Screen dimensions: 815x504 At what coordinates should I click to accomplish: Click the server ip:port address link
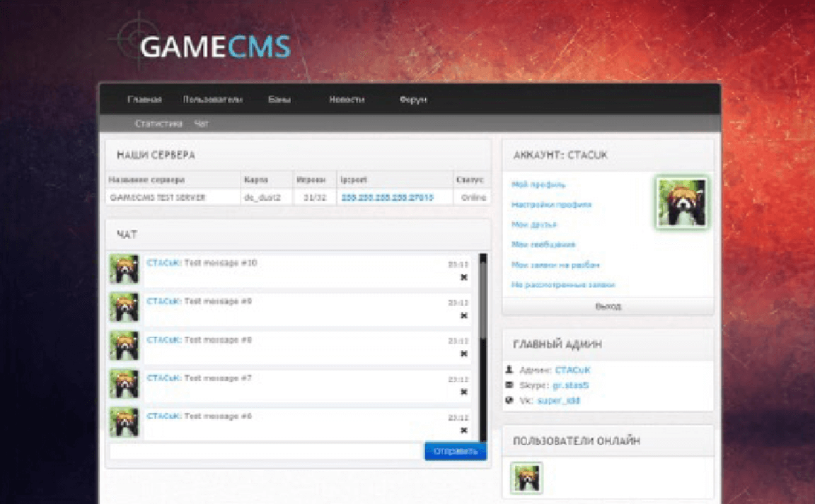(x=387, y=198)
